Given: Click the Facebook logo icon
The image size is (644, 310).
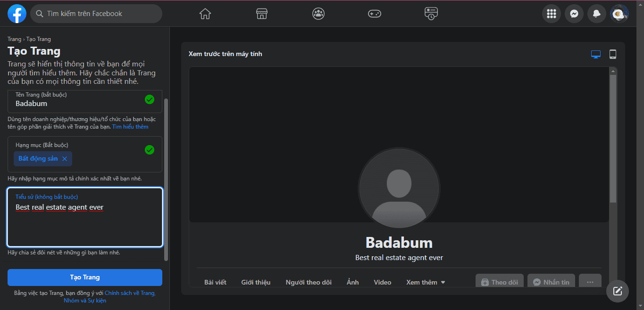Looking at the screenshot, I should [17, 14].
